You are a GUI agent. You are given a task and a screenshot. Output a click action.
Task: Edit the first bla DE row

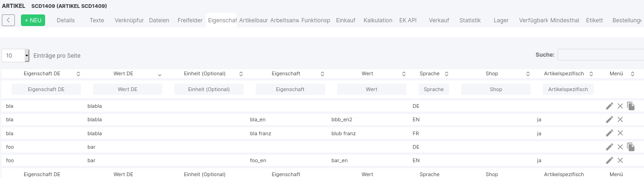pyautogui.click(x=610, y=106)
